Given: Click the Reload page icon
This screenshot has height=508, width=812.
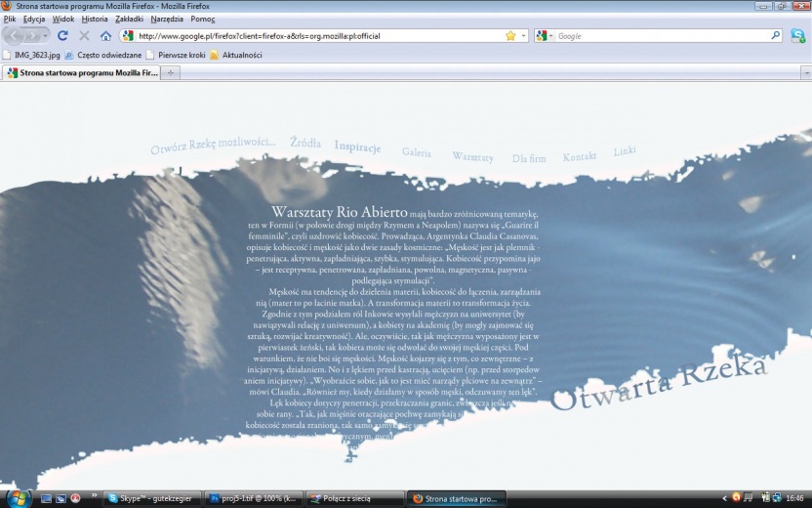Looking at the screenshot, I should [x=62, y=36].
